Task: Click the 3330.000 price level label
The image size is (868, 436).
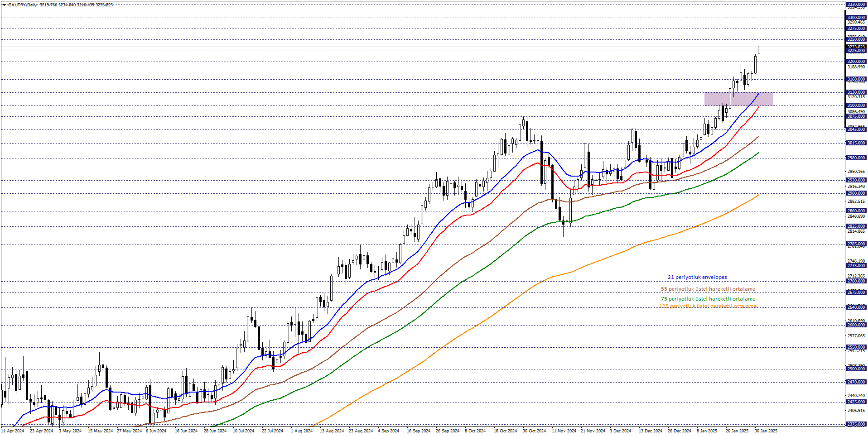Action: click(856, 5)
